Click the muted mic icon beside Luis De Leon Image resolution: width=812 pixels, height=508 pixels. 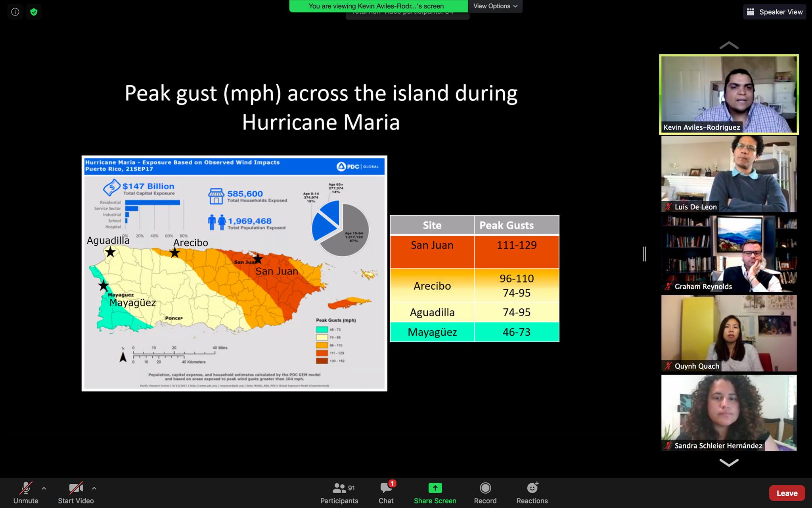[668, 207]
